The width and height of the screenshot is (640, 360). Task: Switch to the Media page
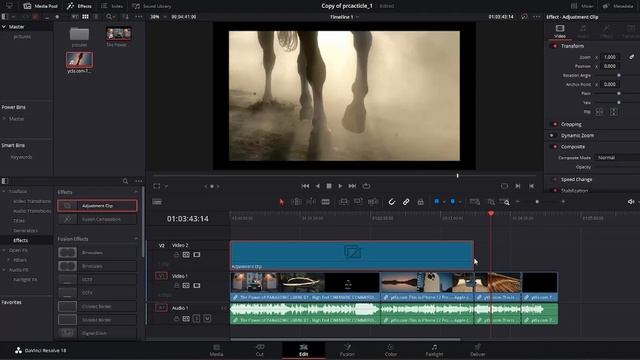click(216, 350)
